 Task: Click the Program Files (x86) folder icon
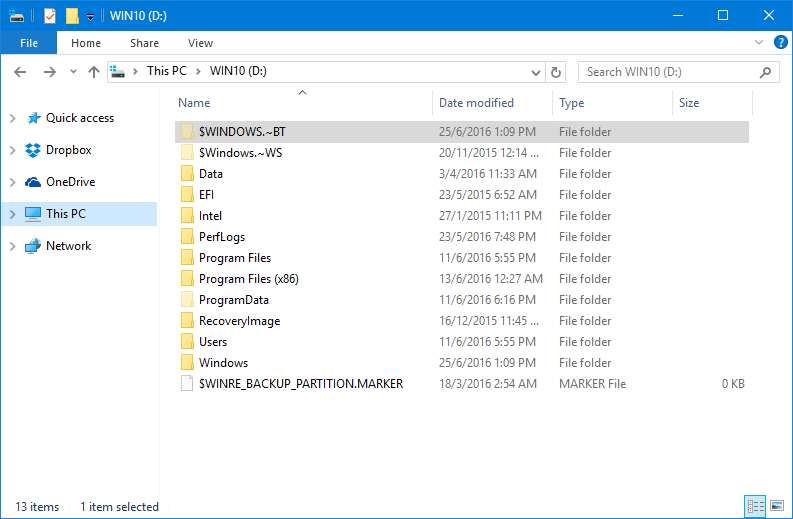tap(187, 279)
